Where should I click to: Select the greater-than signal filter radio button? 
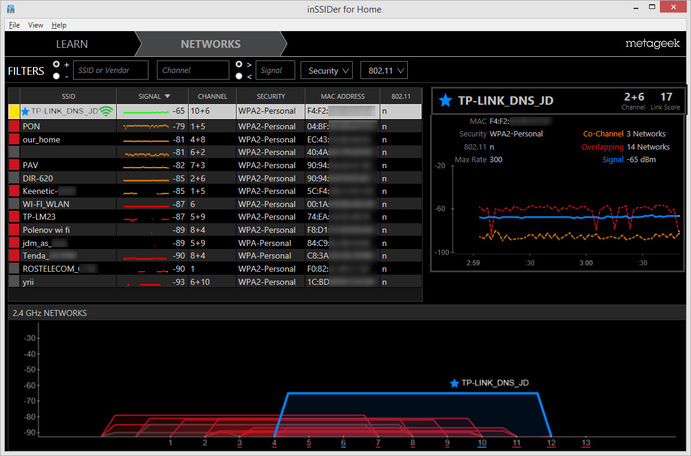(x=239, y=64)
